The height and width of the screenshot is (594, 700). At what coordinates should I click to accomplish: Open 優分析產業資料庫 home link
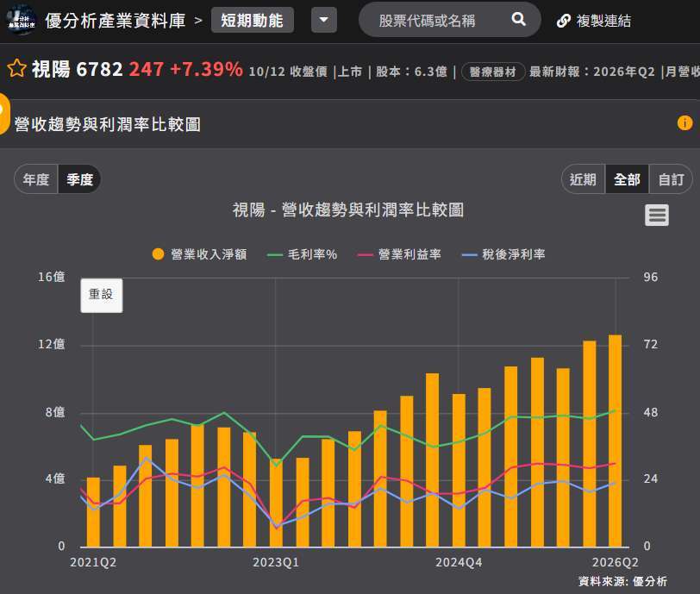click(116, 21)
